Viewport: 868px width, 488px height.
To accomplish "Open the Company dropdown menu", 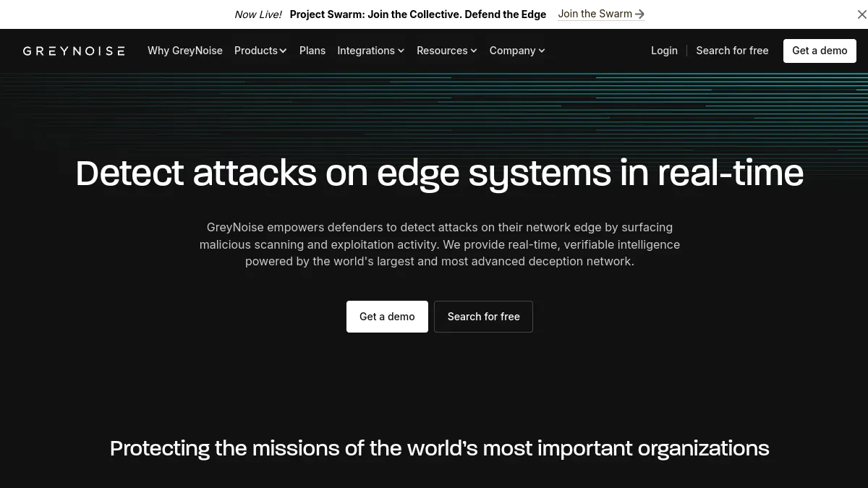I will [x=517, y=51].
